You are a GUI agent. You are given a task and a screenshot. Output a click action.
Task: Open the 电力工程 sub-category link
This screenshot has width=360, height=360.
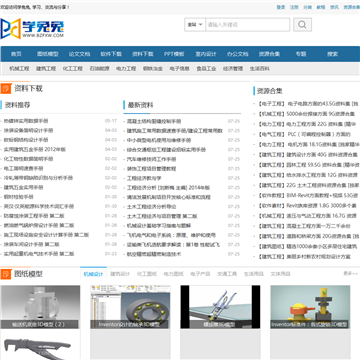pyautogui.click(x=126, y=69)
